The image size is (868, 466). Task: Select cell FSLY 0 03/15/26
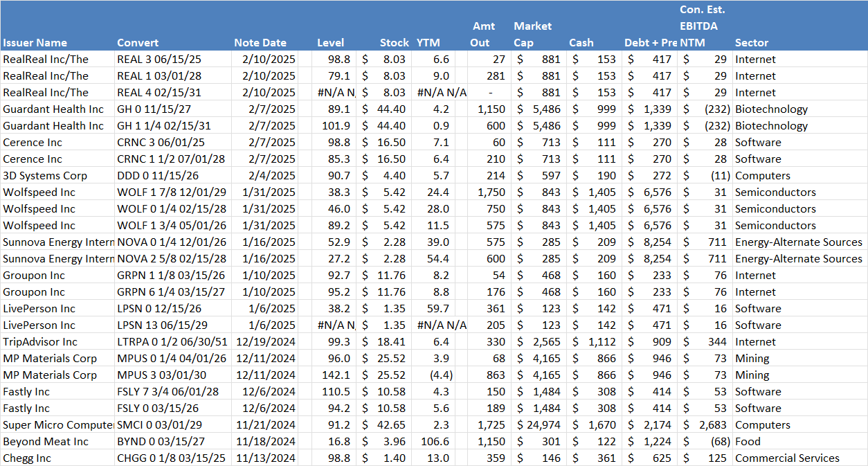157,409
